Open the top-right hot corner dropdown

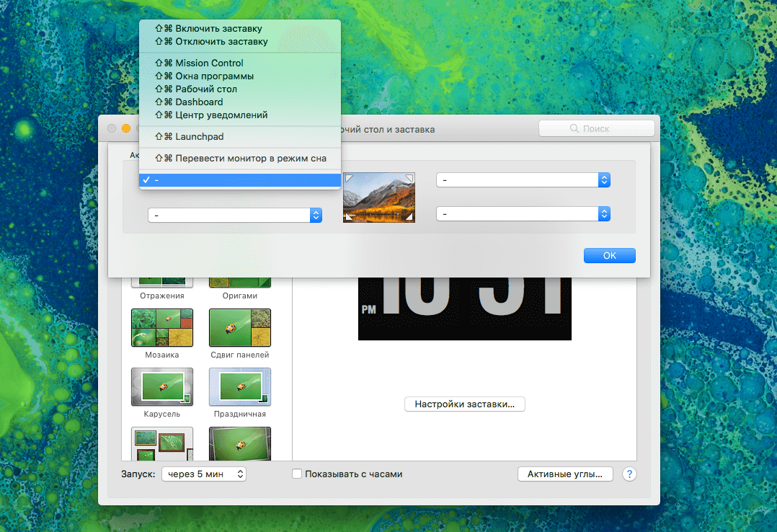tap(523, 180)
